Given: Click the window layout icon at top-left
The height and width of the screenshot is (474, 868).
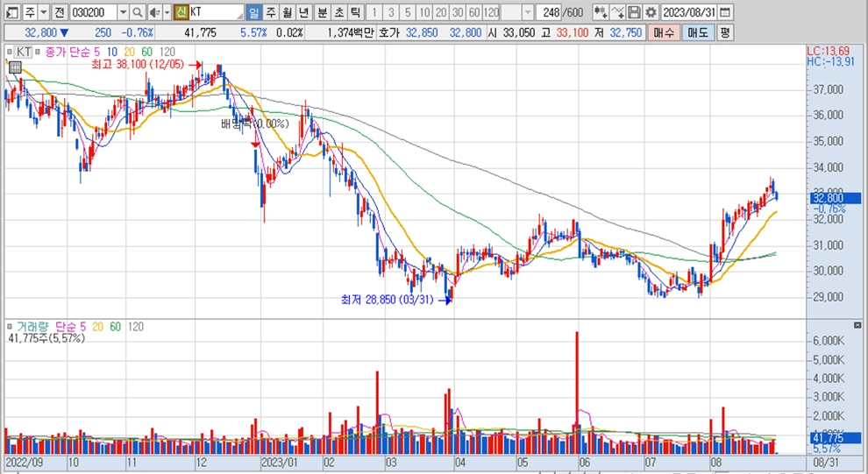Looking at the screenshot, I should coord(11,12).
